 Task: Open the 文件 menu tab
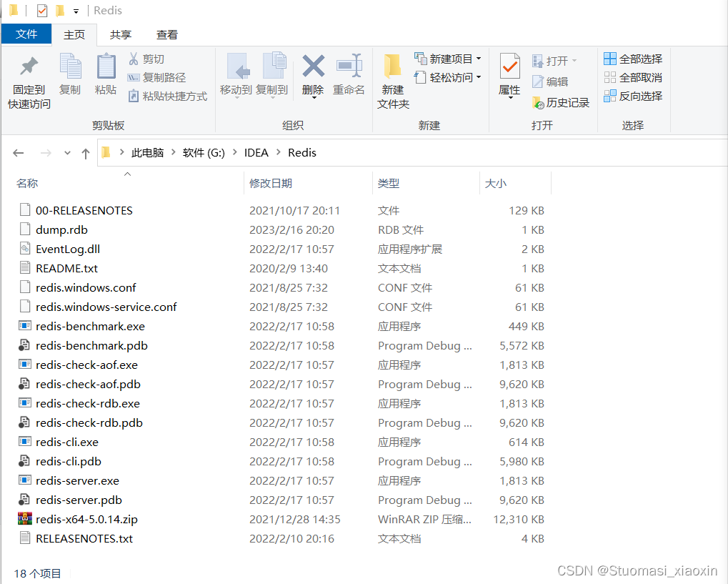coord(26,34)
